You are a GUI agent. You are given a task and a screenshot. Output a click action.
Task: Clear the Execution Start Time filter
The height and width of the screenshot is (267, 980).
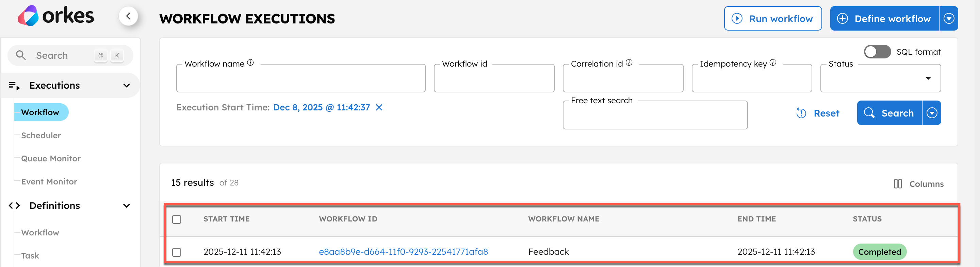click(x=379, y=107)
